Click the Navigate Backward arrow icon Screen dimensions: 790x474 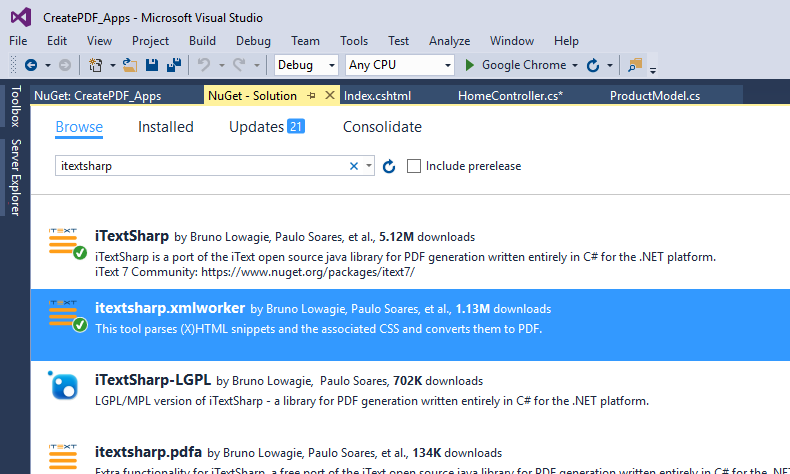pos(31,65)
